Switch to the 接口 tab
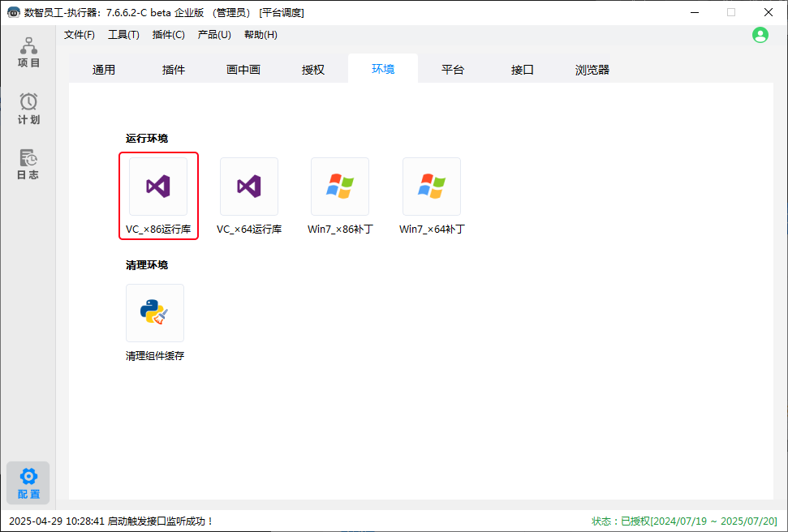Image resolution: width=788 pixels, height=532 pixels. coord(523,69)
